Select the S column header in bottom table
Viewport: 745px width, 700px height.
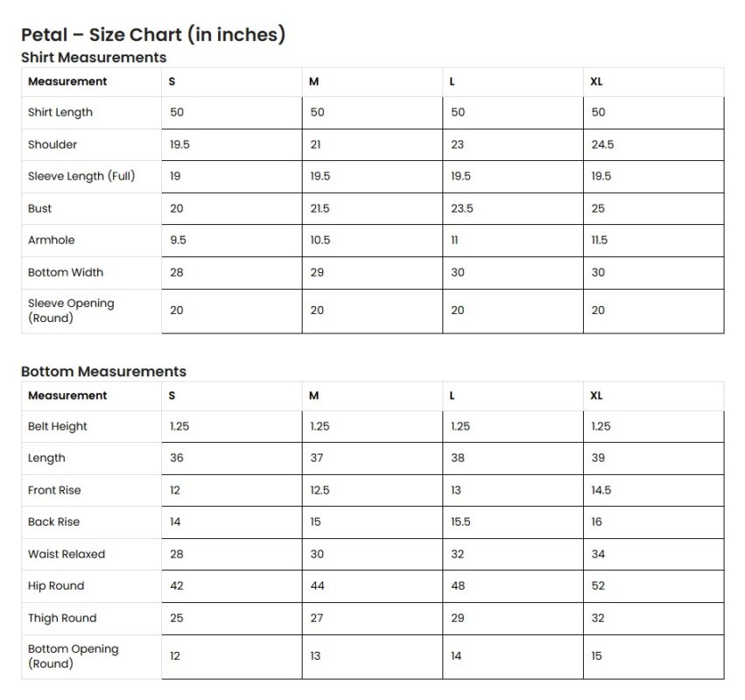(x=172, y=395)
